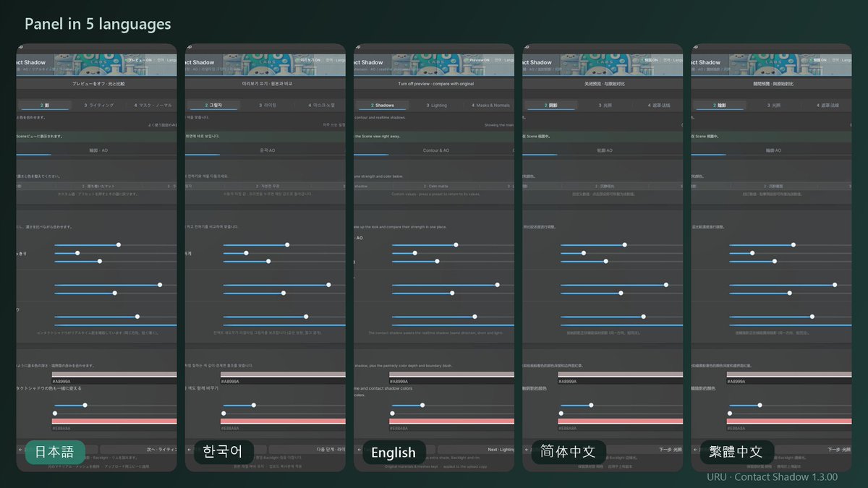Screen dimensions: 868x488
Task: Open the '3 光照' tab in Simplified Chinese panel
Action: click(x=606, y=105)
